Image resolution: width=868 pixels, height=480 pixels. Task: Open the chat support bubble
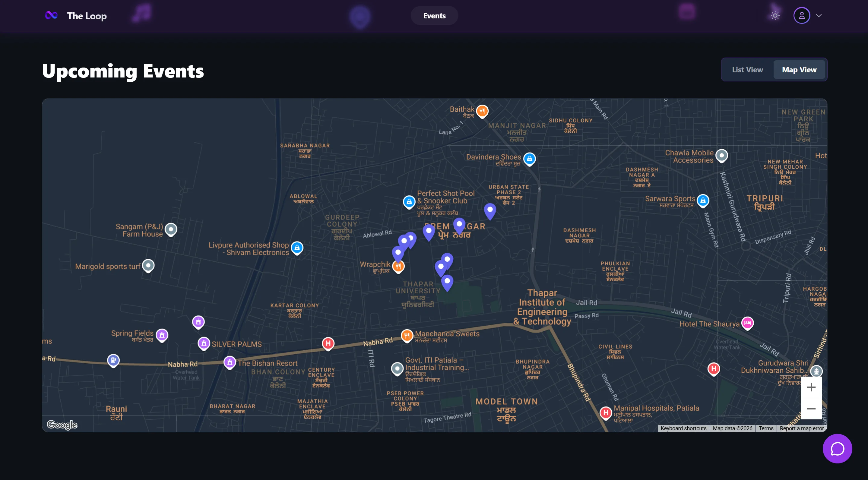pyautogui.click(x=837, y=448)
